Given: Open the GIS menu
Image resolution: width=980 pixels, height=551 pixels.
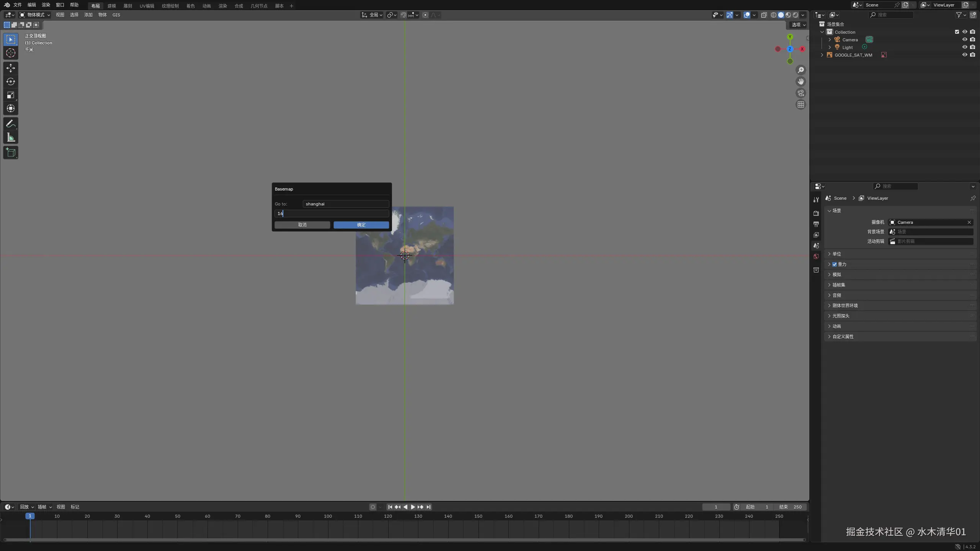Looking at the screenshot, I should click(116, 15).
